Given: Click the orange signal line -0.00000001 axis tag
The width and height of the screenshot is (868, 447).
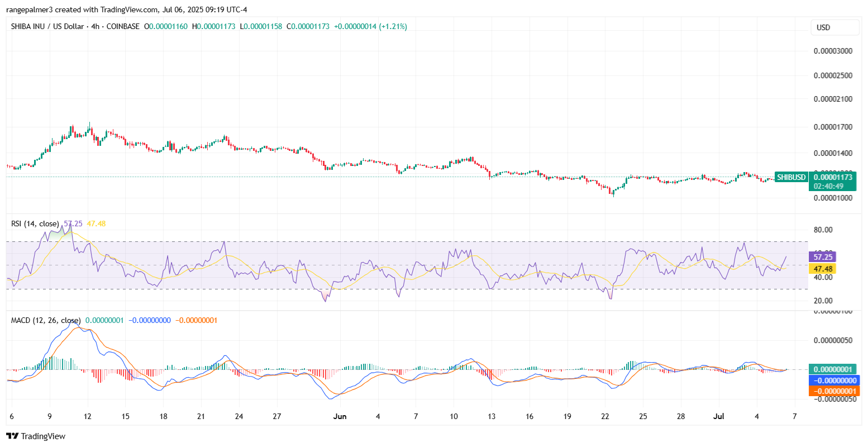Looking at the screenshot, I should pyautogui.click(x=834, y=391).
